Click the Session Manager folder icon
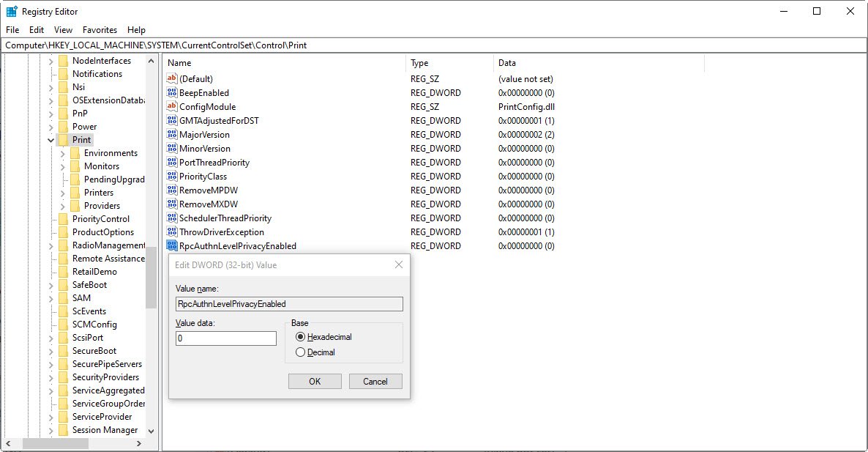 tap(63, 430)
